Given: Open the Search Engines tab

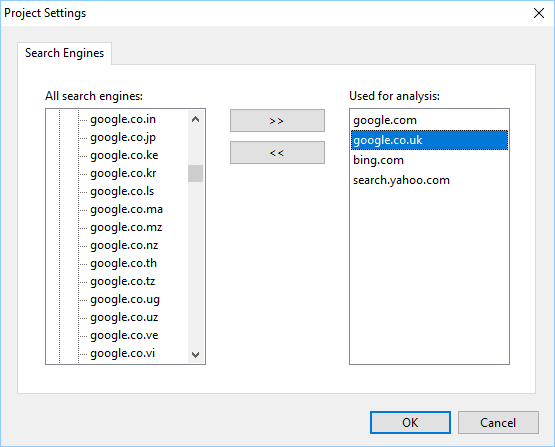Looking at the screenshot, I should (64, 53).
